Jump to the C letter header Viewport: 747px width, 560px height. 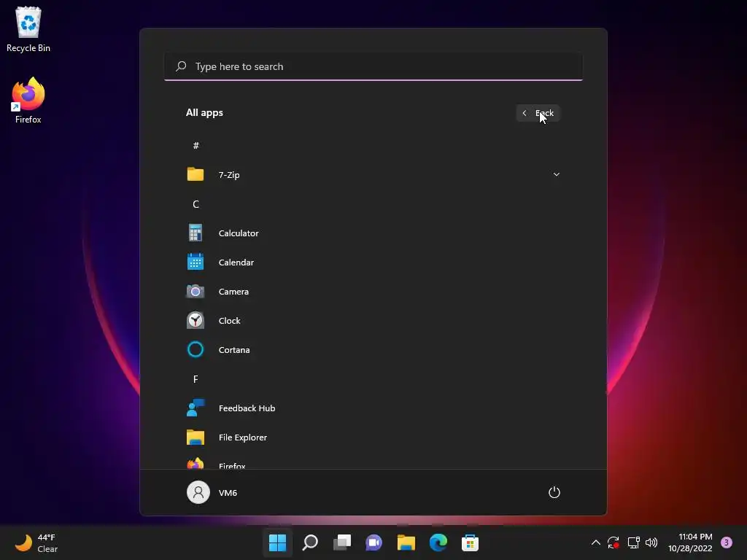click(196, 204)
